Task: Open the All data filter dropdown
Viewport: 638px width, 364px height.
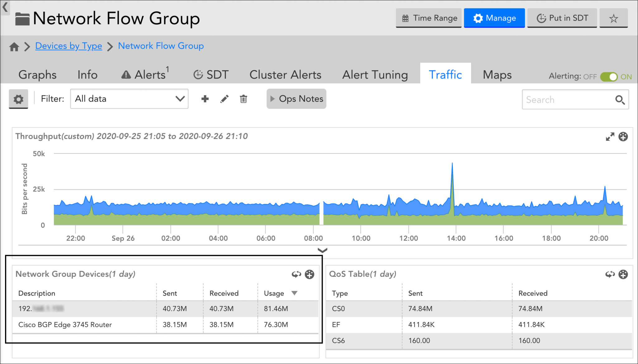Action: tap(129, 99)
